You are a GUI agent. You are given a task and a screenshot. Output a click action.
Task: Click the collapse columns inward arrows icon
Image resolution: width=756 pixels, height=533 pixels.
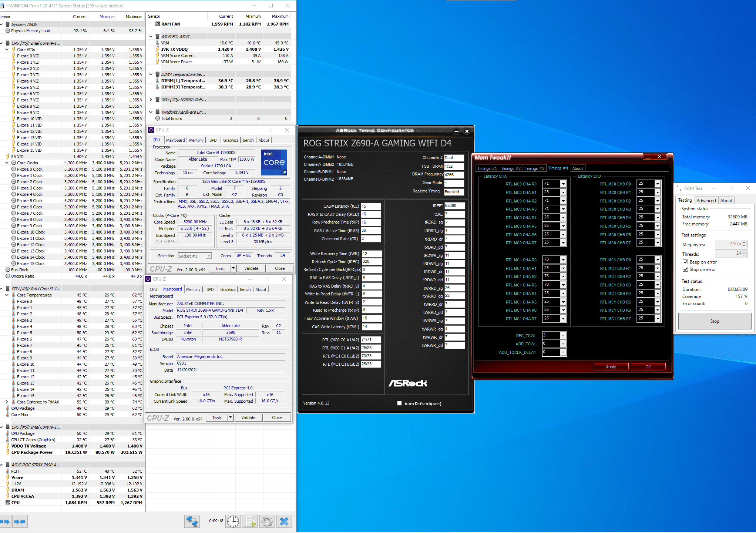point(20,522)
